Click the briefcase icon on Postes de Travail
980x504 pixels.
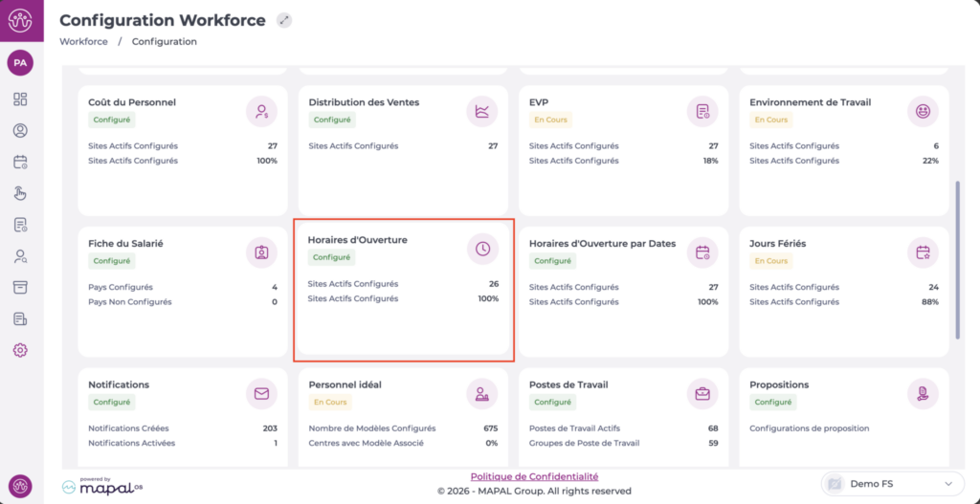[702, 393]
